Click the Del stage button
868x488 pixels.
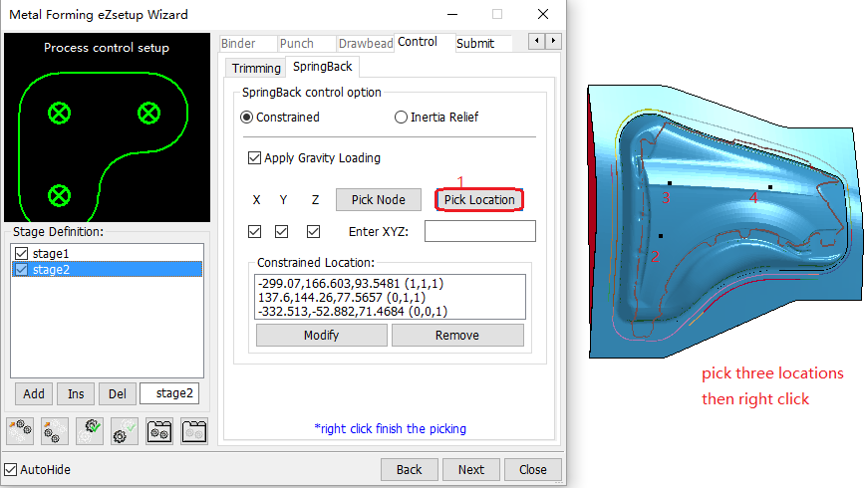[x=118, y=394]
